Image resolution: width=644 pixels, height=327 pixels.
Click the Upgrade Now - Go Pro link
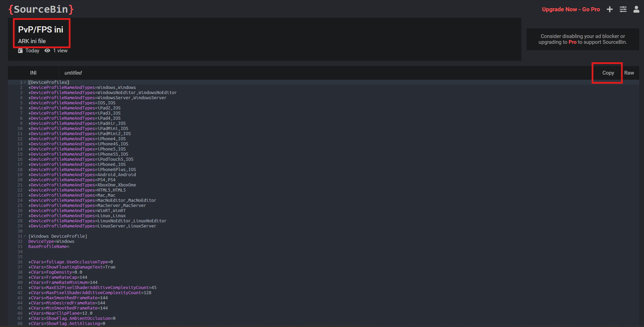click(x=571, y=9)
